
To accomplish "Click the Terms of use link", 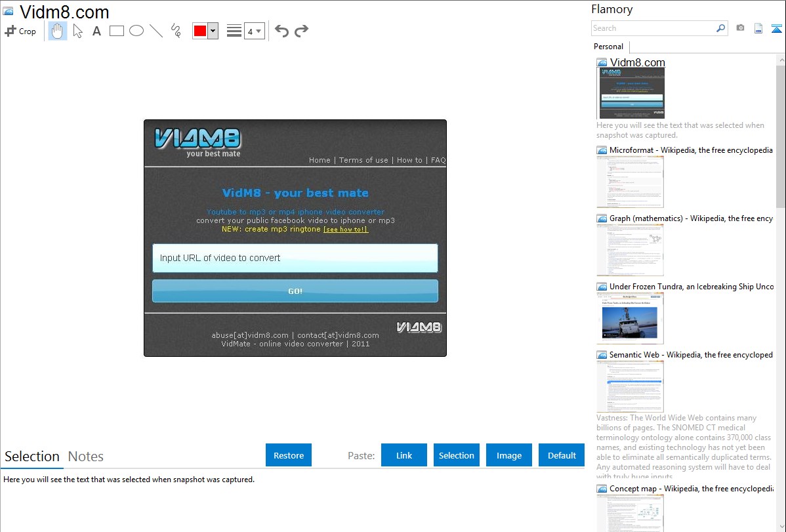I will (363, 160).
